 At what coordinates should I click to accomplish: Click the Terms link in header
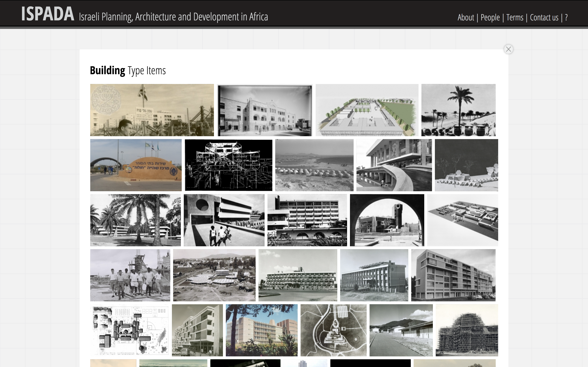(x=515, y=18)
